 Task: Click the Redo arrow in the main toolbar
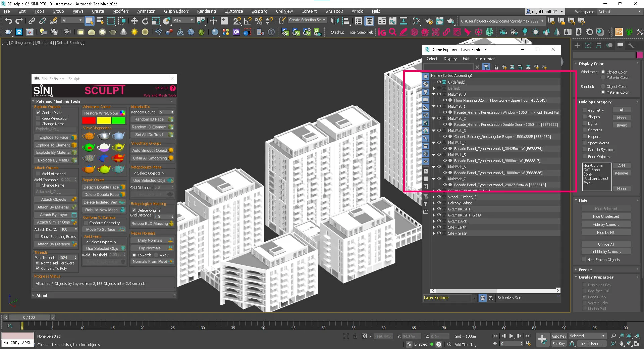point(19,21)
